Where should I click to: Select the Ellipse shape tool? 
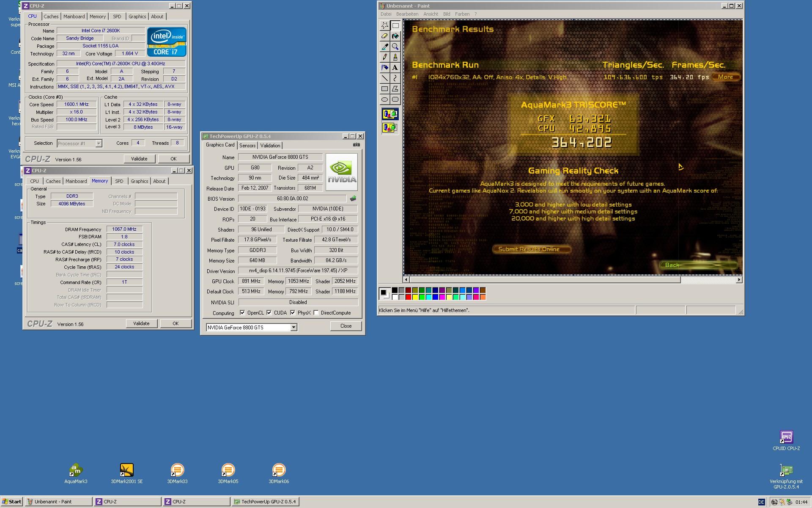[384, 99]
